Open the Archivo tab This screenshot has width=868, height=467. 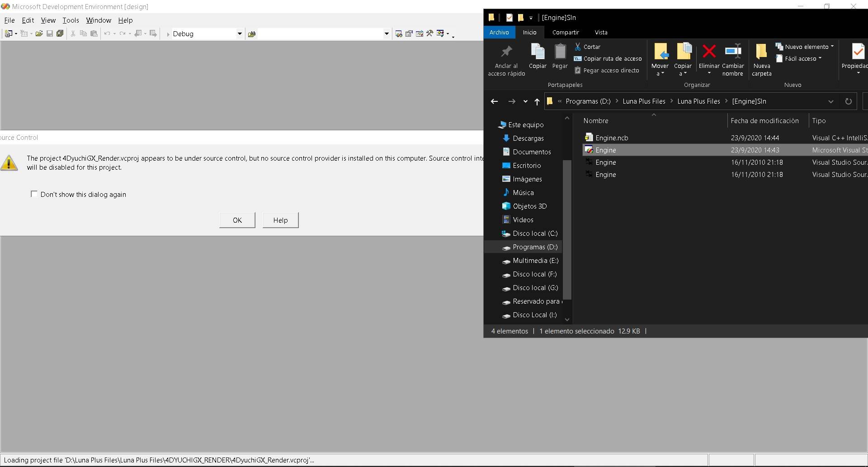[x=499, y=32]
